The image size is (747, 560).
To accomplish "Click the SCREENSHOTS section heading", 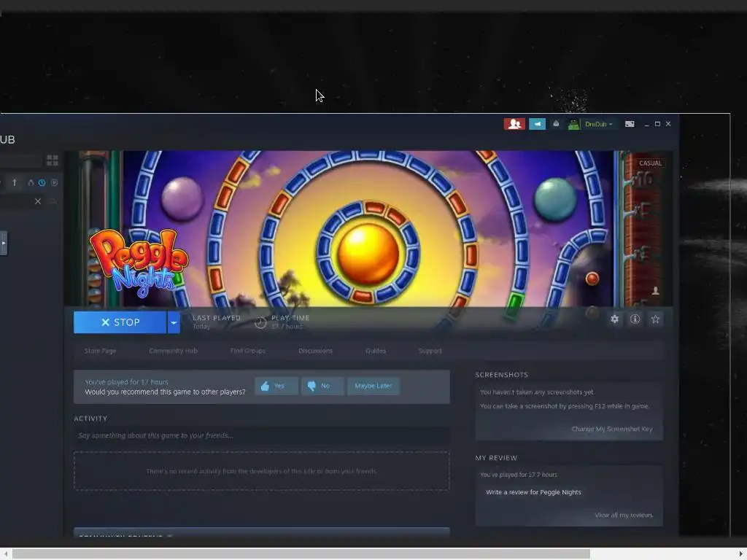I will click(502, 375).
